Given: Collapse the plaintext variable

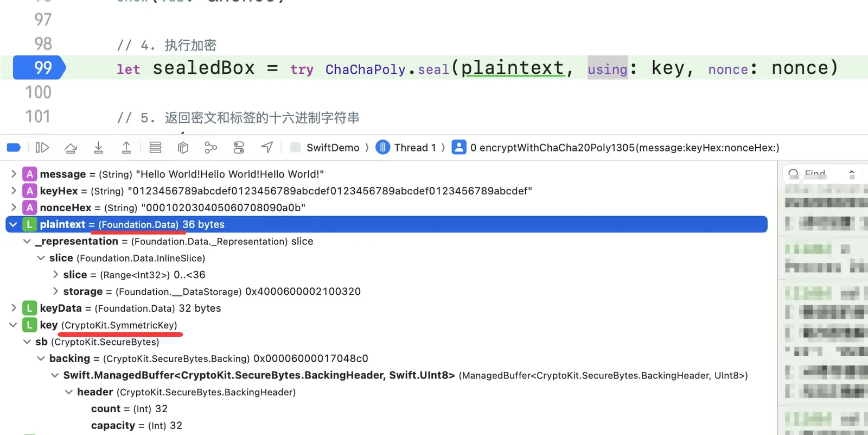Looking at the screenshot, I should pyautogui.click(x=14, y=224).
